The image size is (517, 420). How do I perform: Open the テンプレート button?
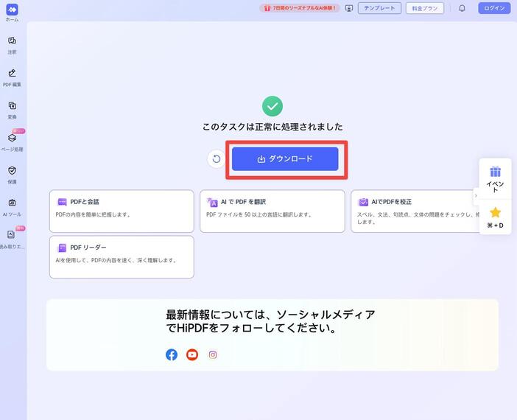pos(379,8)
